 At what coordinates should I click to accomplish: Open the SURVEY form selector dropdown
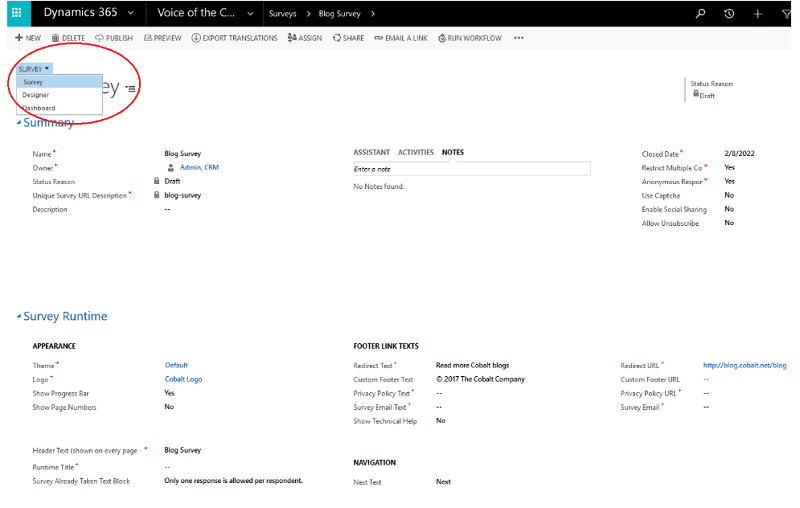click(34, 69)
